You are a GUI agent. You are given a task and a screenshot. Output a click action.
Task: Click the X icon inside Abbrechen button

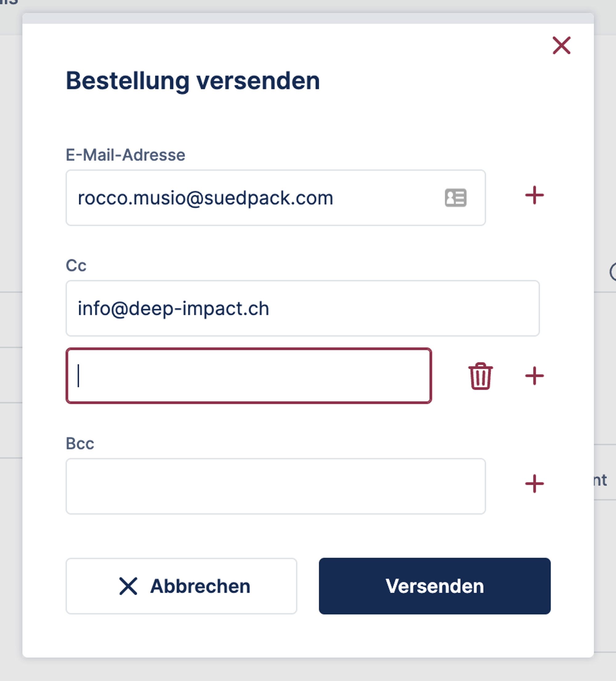click(x=128, y=586)
